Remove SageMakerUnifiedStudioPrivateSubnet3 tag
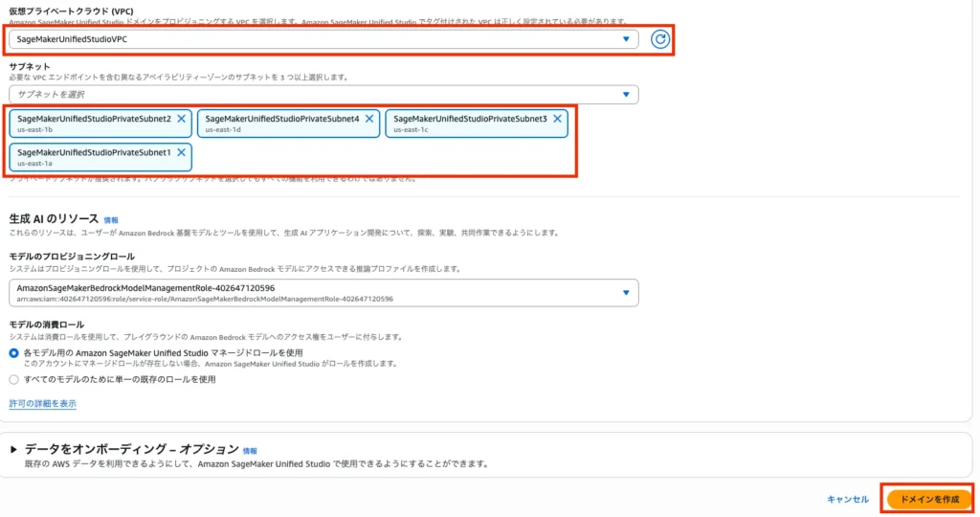 (x=557, y=119)
